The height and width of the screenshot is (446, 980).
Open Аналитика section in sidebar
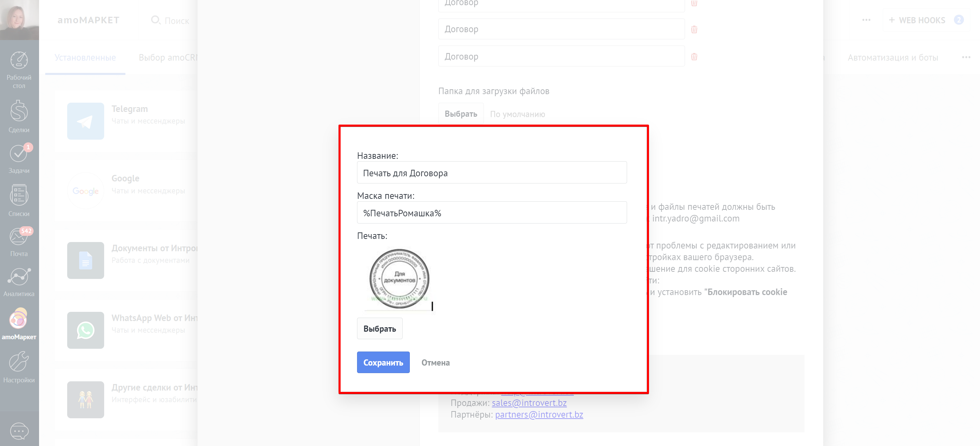coord(19,282)
